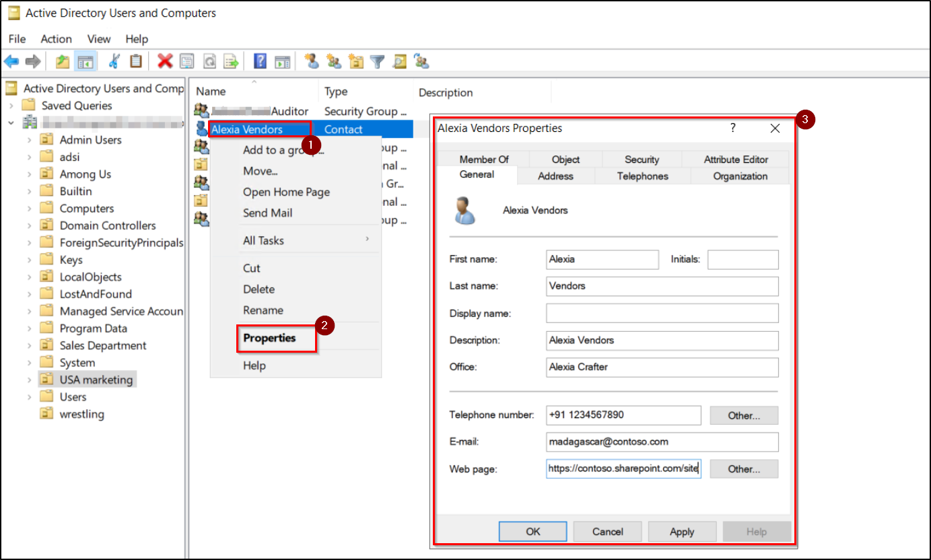
Task: Delete the selected object with the red X
Action: (x=166, y=61)
